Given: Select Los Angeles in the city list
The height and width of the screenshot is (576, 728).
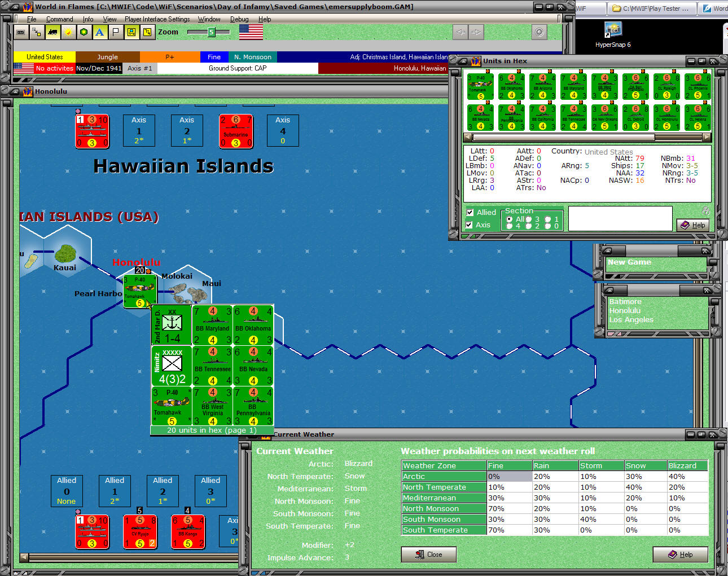Looking at the screenshot, I should (x=631, y=320).
